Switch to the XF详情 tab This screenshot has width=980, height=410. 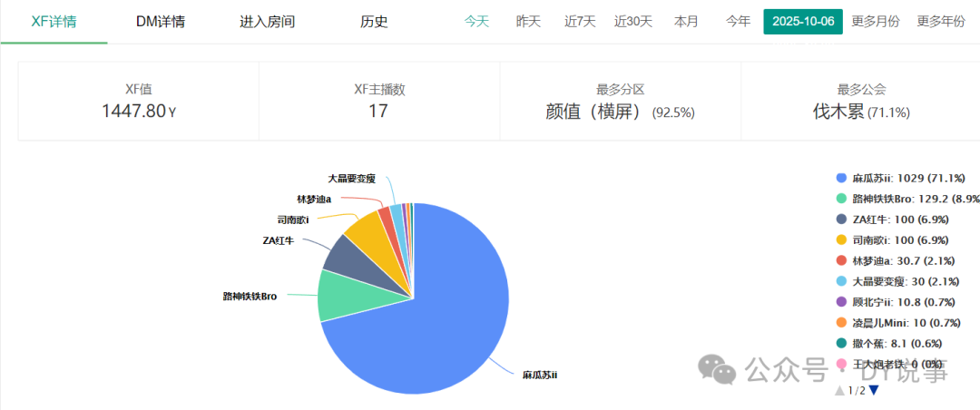54,22
